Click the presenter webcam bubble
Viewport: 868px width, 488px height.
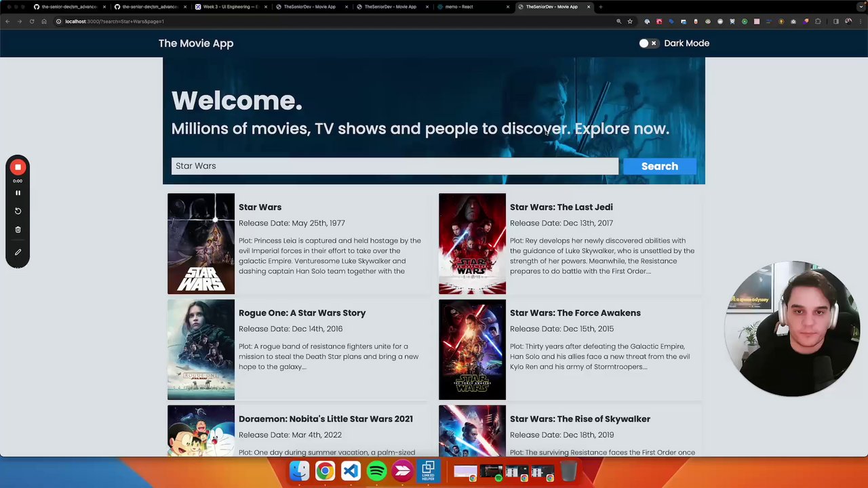click(792, 329)
